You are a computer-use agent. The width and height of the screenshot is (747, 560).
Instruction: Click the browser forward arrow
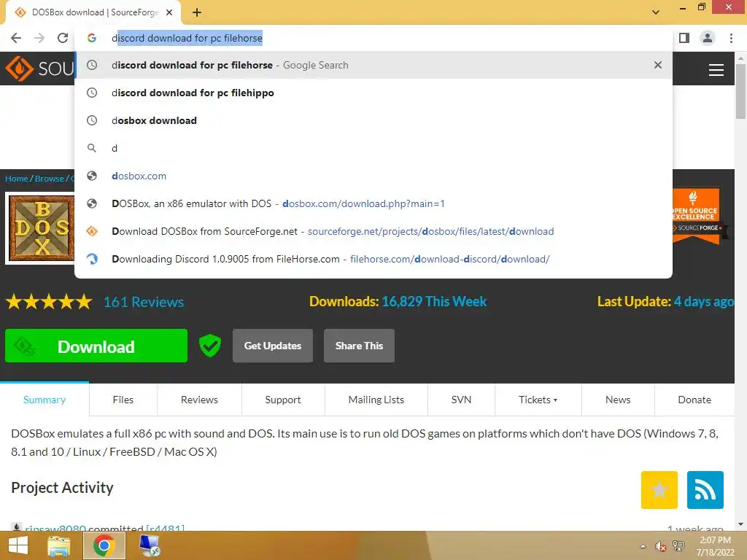[39, 38]
